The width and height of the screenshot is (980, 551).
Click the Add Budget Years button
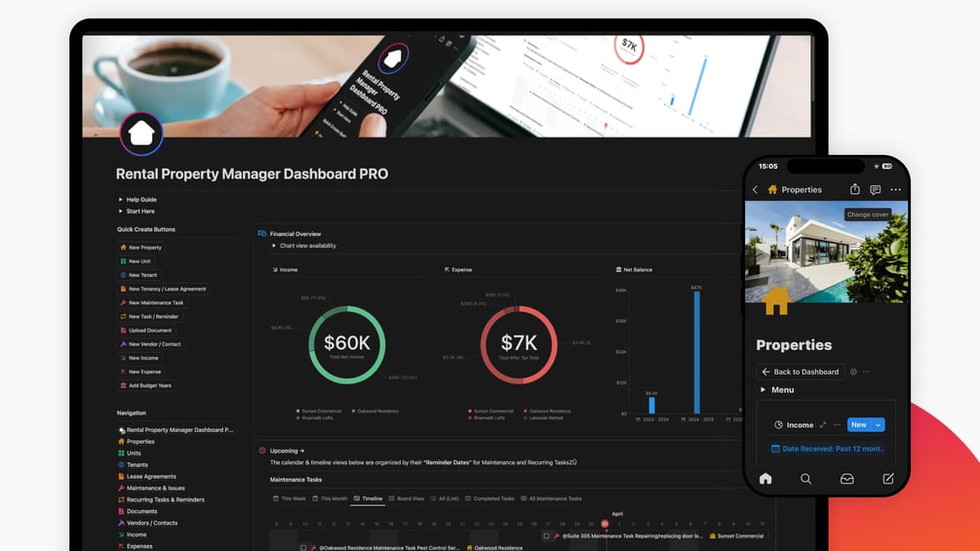(x=145, y=385)
